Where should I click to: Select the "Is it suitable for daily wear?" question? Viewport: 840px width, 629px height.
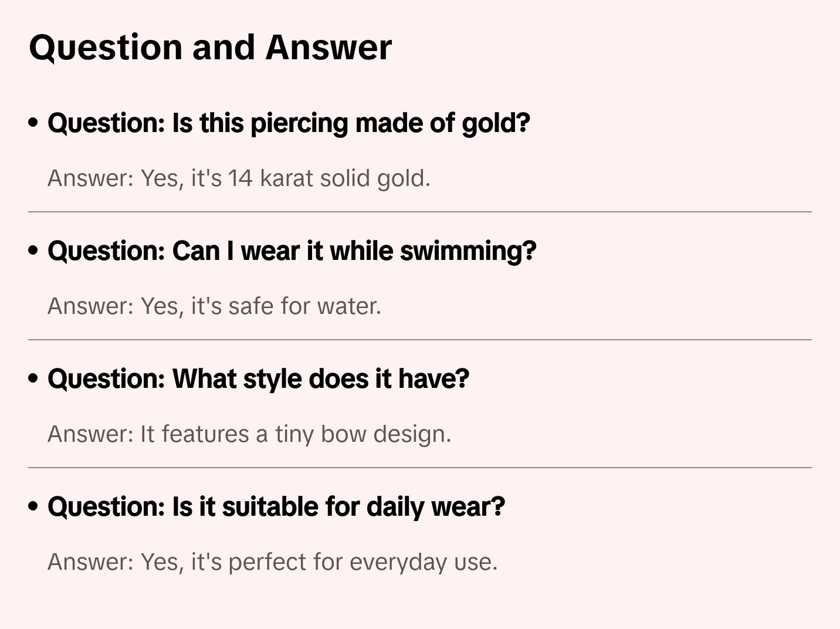pos(276,507)
